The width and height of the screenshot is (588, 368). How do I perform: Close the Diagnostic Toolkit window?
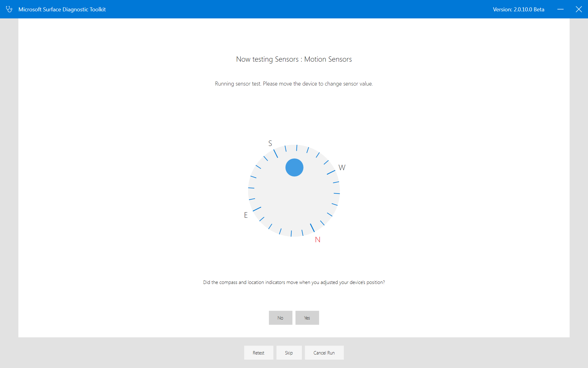579,9
